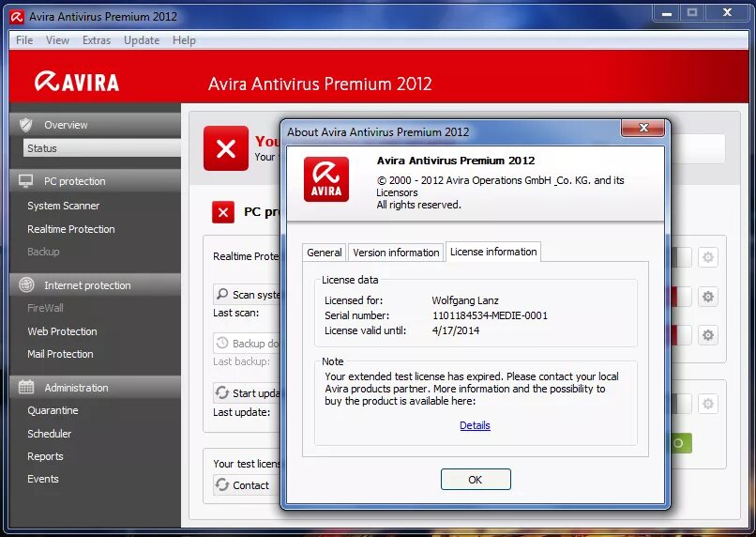Click the Start update button
This screenshot has width=756, height=537.
(247, 393)
